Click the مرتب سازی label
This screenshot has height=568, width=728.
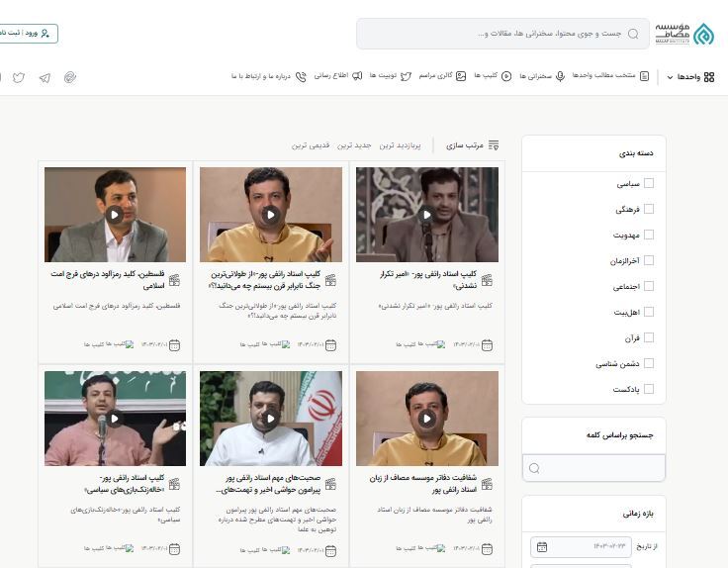click(x=465, y=145)
